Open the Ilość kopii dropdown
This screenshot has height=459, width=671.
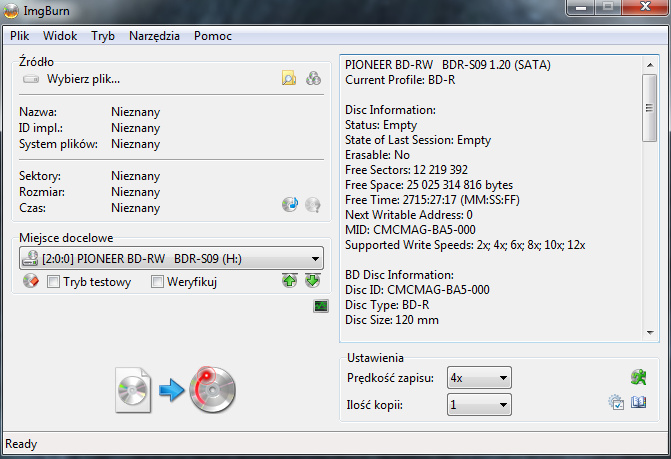tap(479, 404)
